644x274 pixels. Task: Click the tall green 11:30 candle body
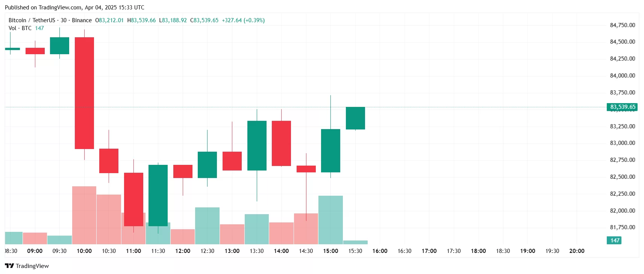(x=158, y=195)
